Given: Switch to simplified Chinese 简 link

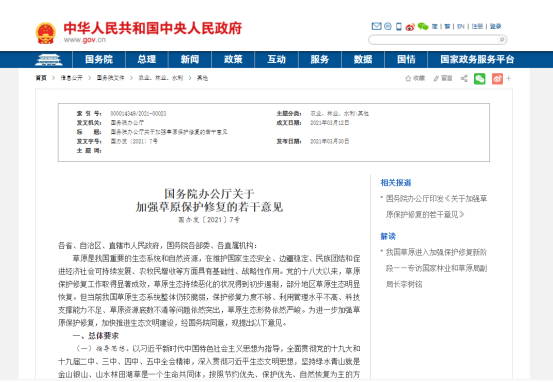Looking at the screenshot, I should tap(435, 26).
